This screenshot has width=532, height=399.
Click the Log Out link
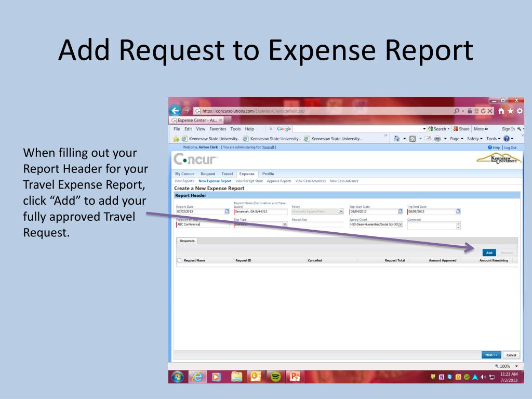pyautogui.click(x=510, y=148)
